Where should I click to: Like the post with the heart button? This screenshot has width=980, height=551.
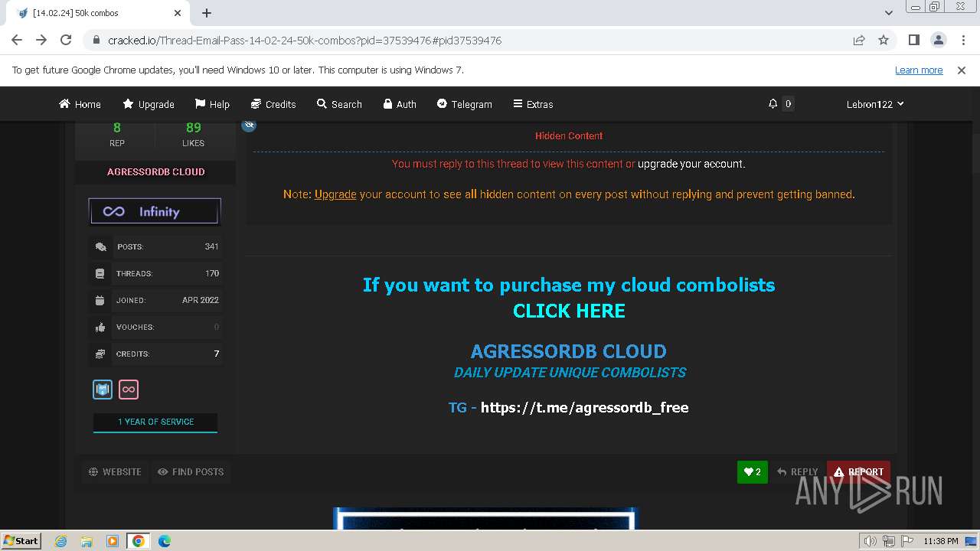click(x=753, y=472)
